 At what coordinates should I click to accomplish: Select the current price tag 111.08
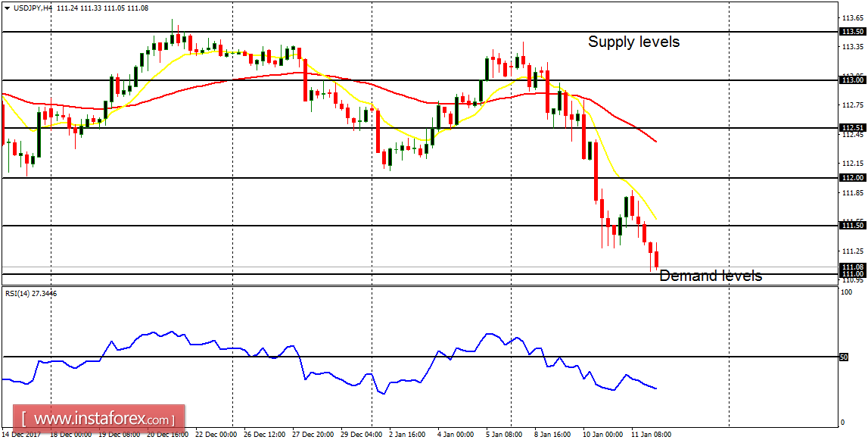(851, 266)
